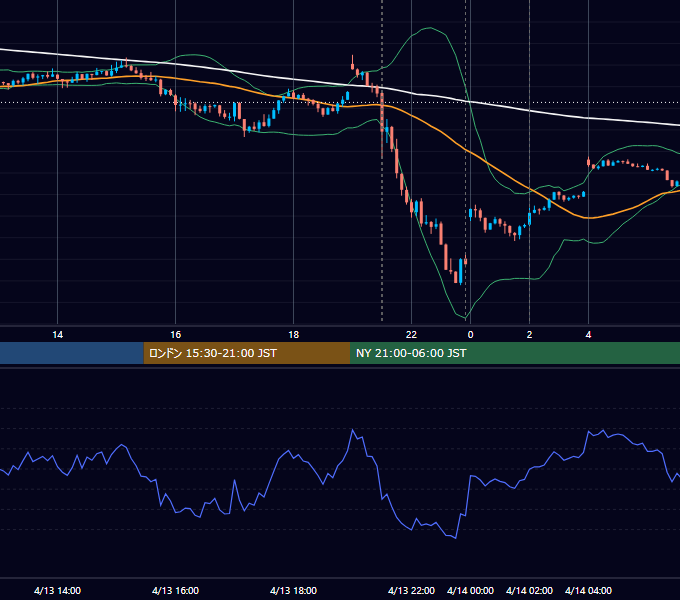Click the 4/13 22:00 indicator axis label
This screenshot has width=680, height=600.
(411, 590)
